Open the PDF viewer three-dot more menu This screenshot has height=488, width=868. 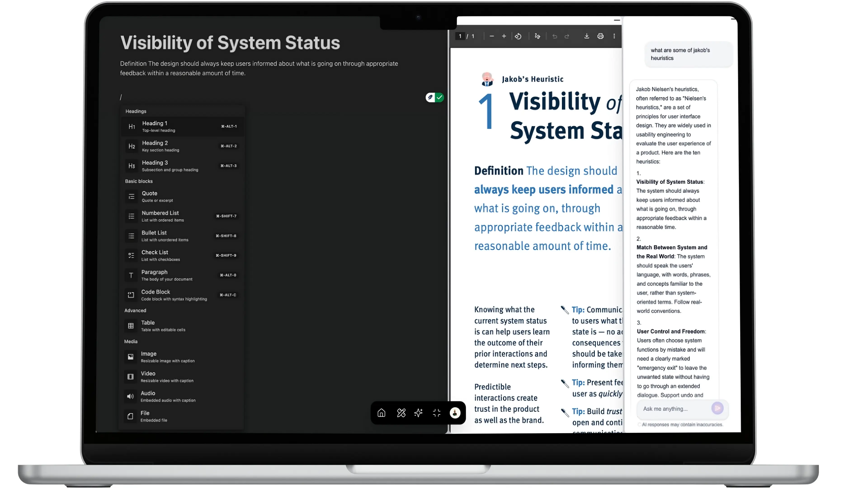614,36
